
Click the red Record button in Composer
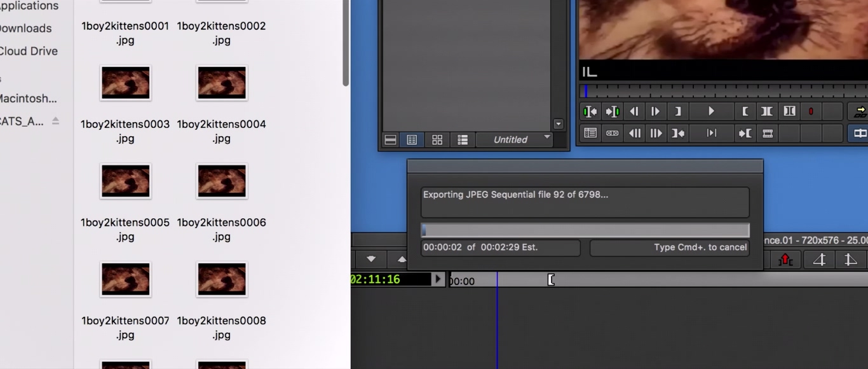pyautogui.click(x=811, y=111)
